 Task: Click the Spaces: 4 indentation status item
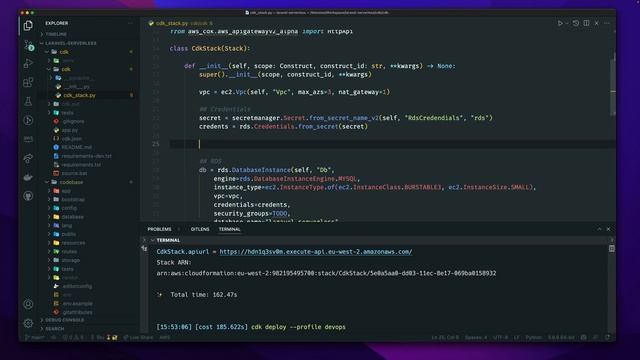pos(476,338)
